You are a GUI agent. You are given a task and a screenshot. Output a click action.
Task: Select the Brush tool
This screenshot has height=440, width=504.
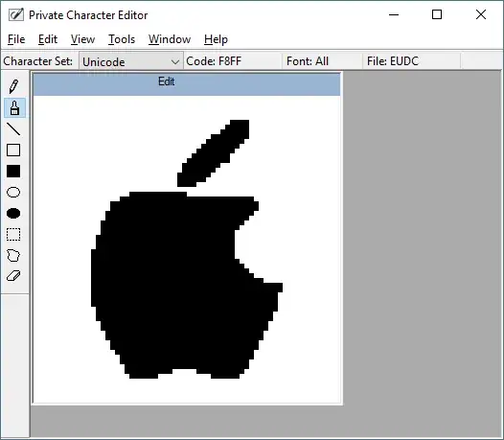click(14, 107)
